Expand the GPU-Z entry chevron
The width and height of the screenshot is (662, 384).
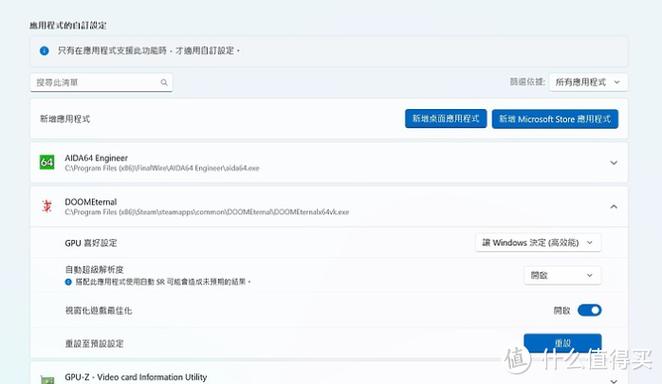click(x=613, y=381)
